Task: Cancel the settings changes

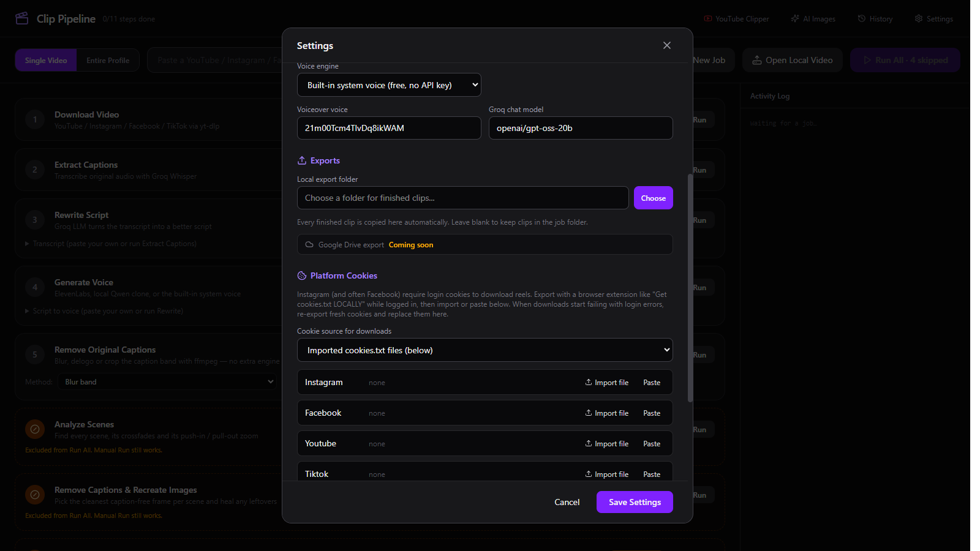Action: pyautogui.click(x=567, y=502)
